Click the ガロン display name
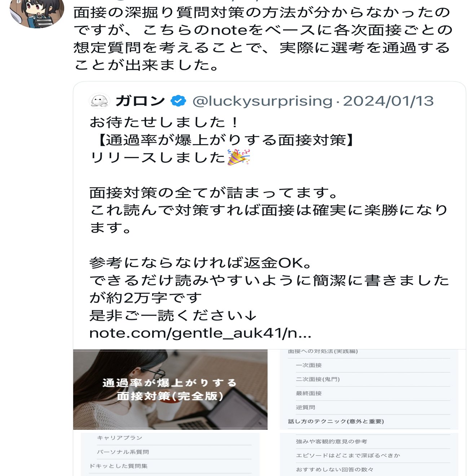Viewport: 476px width, 476px height. click(x=140, y=101)
